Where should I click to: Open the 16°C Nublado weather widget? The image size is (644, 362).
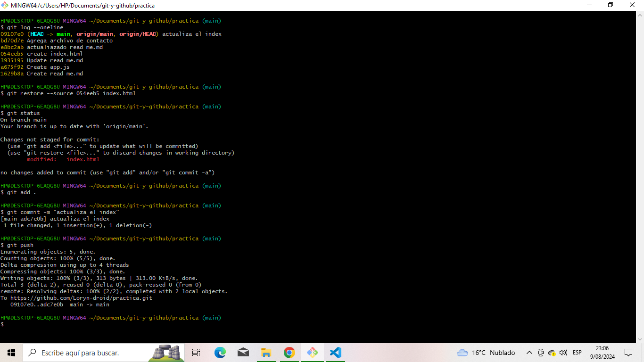[486, 353]
